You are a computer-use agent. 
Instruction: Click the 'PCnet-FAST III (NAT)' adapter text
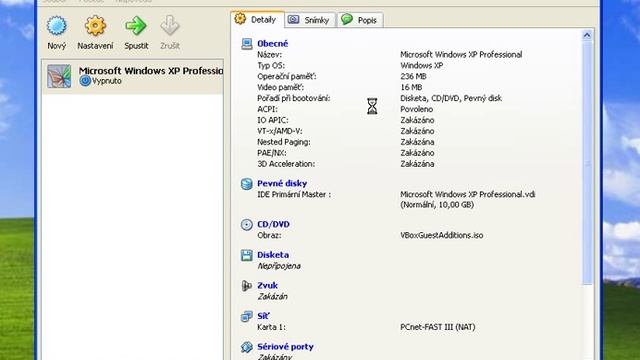438,327
